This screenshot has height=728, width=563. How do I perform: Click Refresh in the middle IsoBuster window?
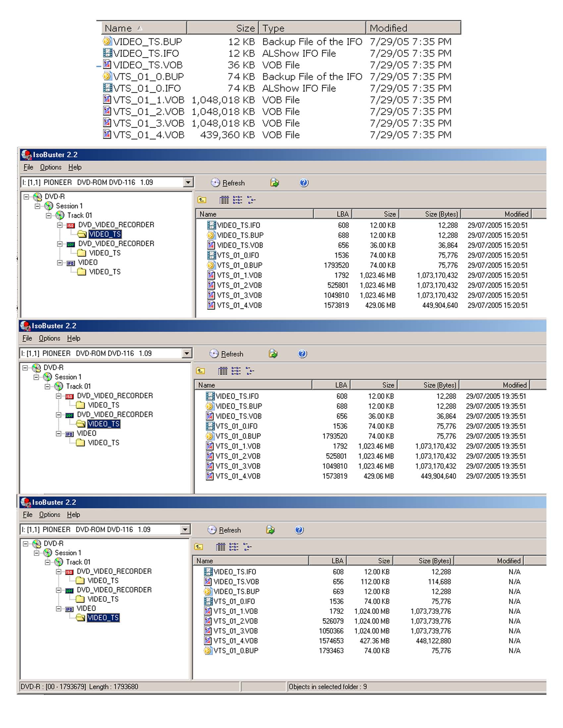pyautogui.click(x=227, y=354)
